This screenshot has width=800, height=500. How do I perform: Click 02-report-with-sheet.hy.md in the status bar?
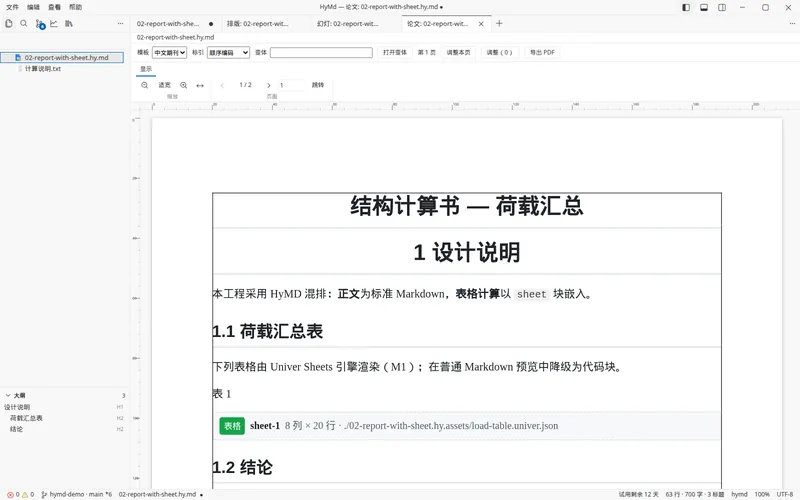pos(157,494)
